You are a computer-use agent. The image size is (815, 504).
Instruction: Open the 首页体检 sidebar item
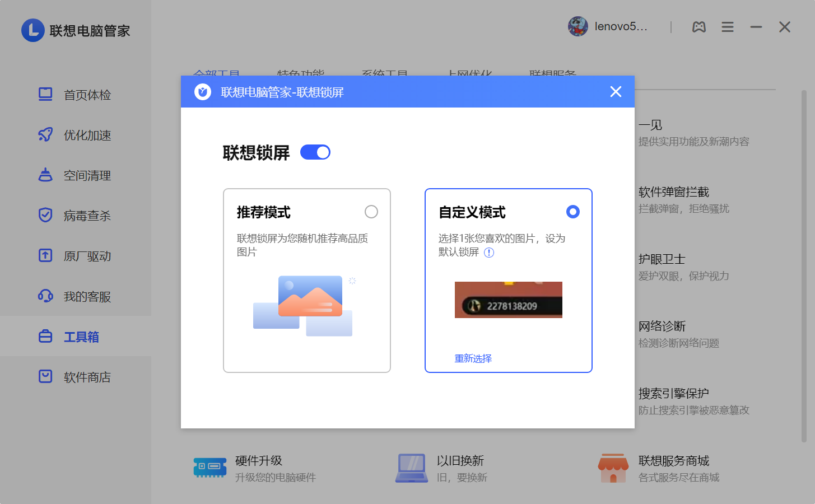pyautogui.click(x=75, y=95)
